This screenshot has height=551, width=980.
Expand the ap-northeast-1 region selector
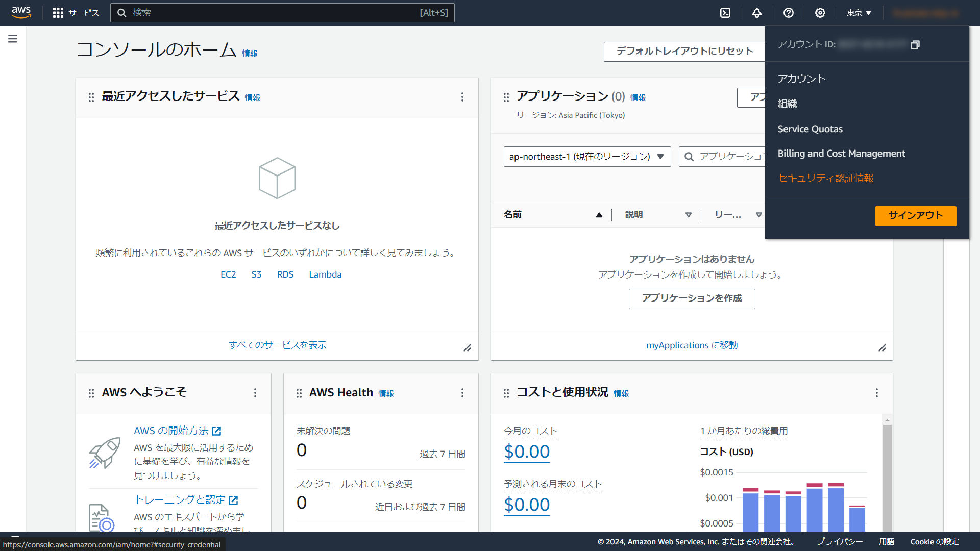tap(587, 157)
